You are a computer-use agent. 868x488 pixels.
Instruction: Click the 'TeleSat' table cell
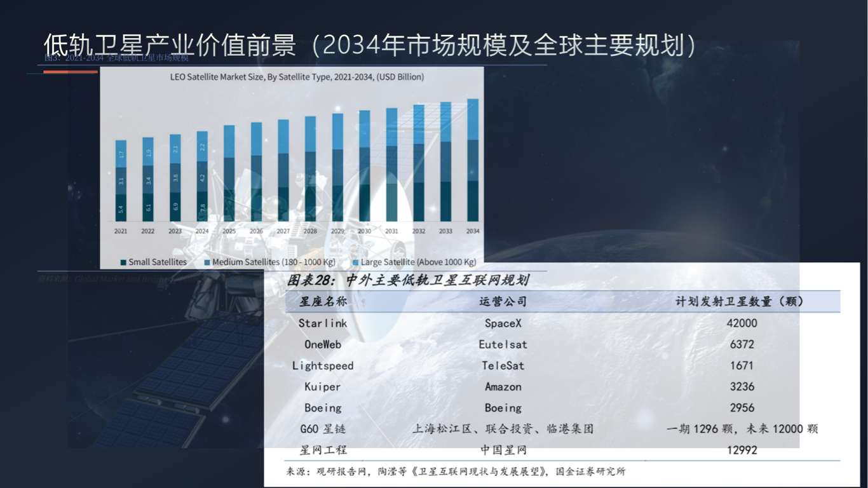pyautogui.click(x=503, y=365)
